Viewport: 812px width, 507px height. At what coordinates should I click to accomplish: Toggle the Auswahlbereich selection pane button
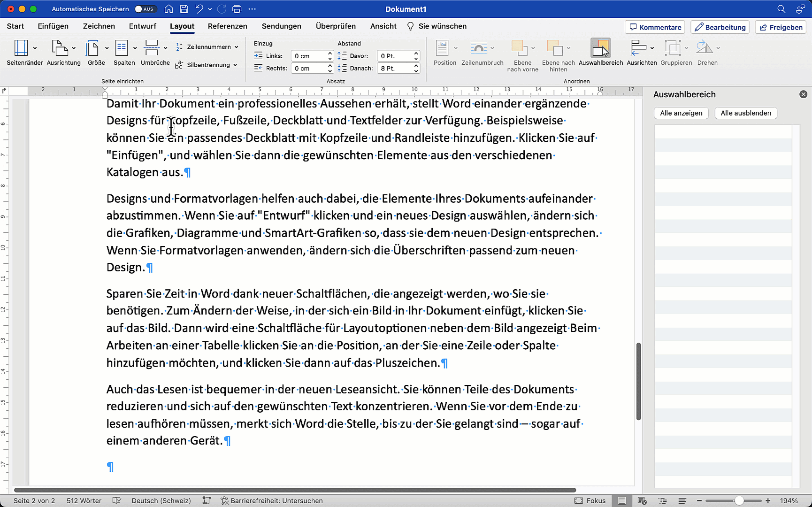pos(600,48)
